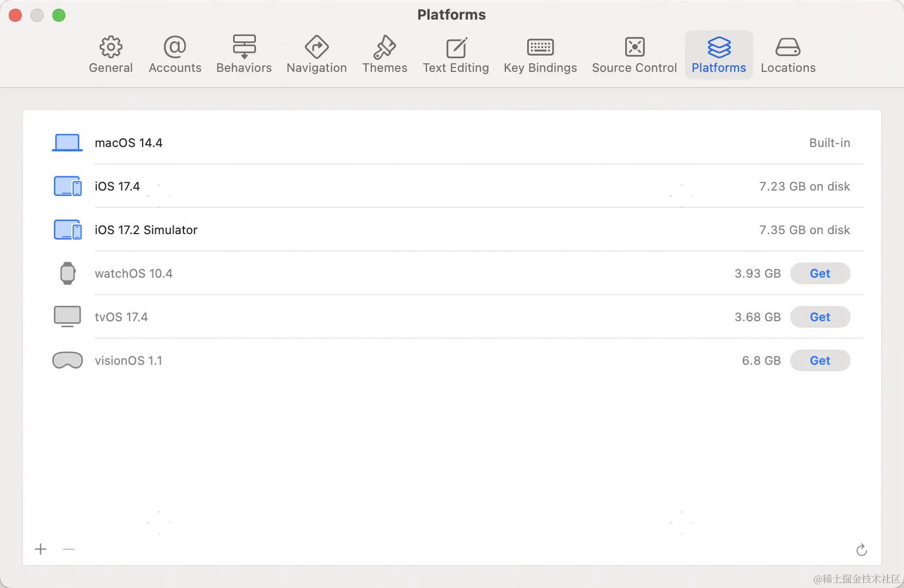
Task: Click the iOS 17.4 device icon
Action: tap(68, 186)
